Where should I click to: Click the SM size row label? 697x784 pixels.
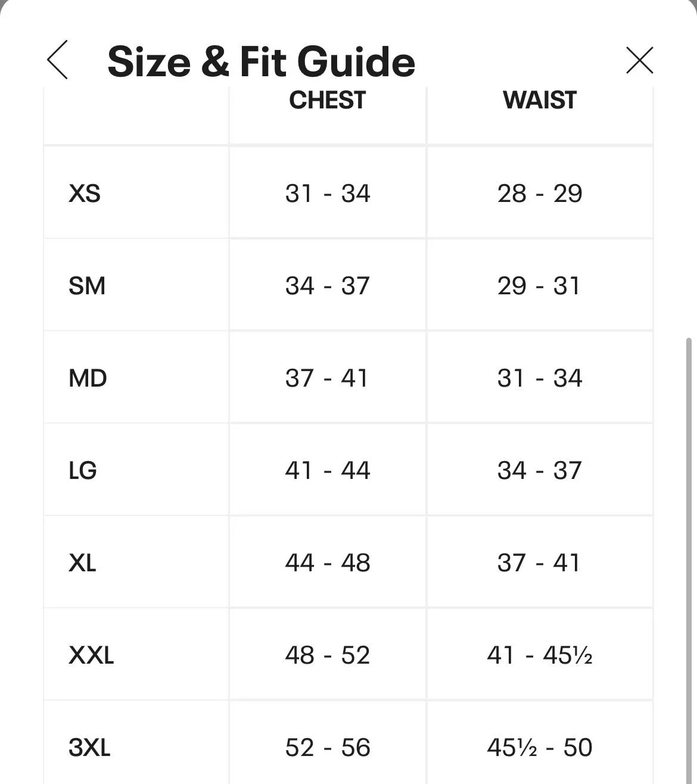87,286
